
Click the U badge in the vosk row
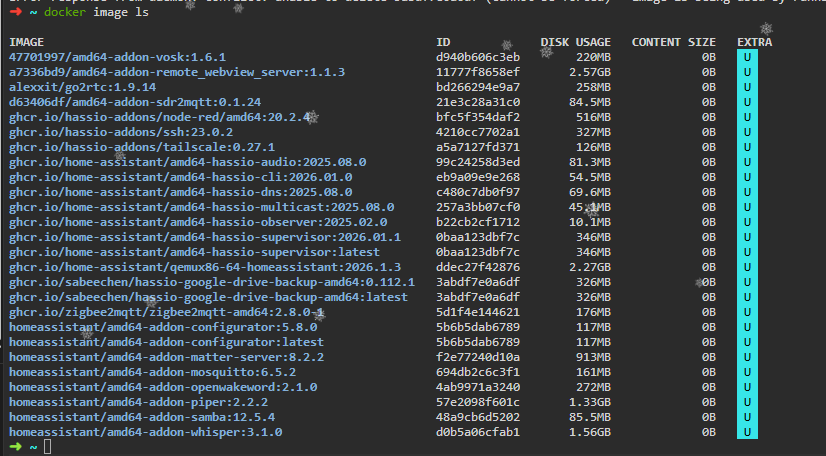pyautogui.click(x=746, y=58)
